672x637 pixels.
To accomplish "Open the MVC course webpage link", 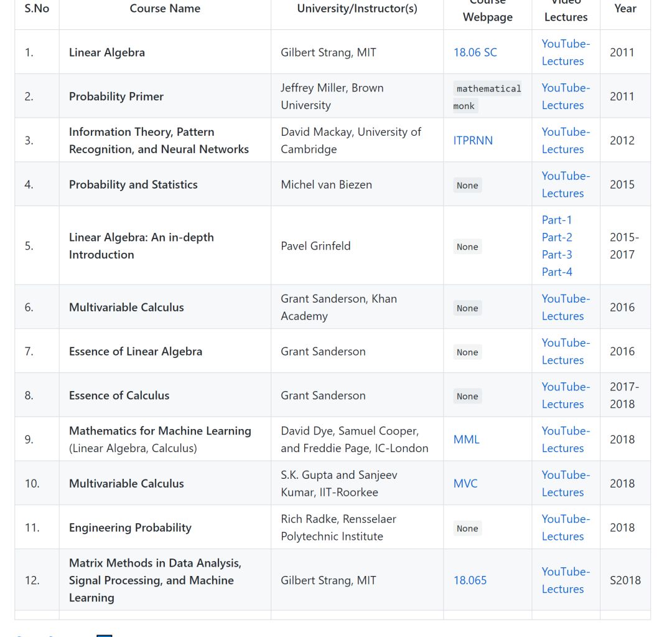I will pyautogui.click(x=465, y=483).
